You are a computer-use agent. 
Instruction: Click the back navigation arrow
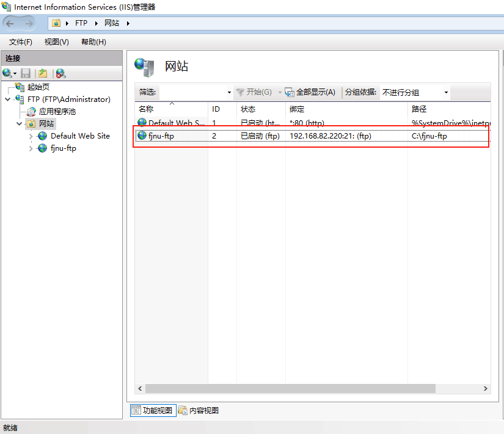[x=10, y=23]
